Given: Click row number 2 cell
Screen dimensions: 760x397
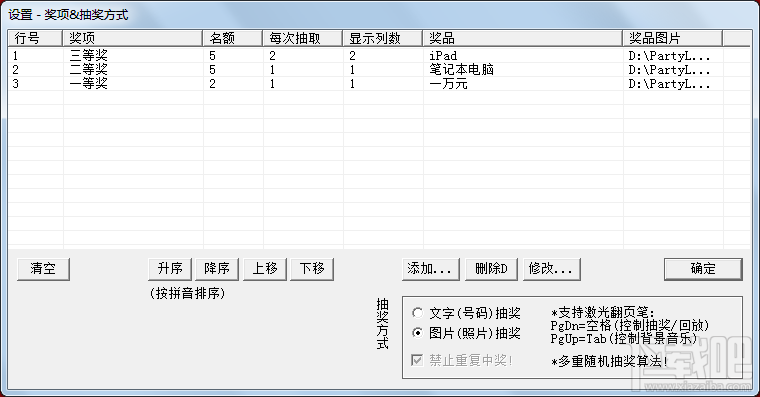Looking at the screenshot, I should point(35,70).
